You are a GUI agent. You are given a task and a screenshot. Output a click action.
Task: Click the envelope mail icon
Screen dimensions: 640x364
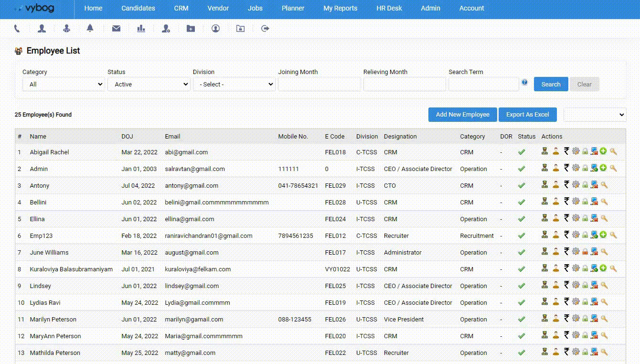tap(116, 29)
